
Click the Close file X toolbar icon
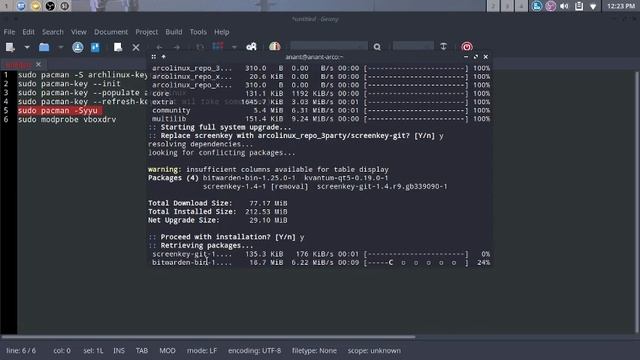[x=136, y=48]
